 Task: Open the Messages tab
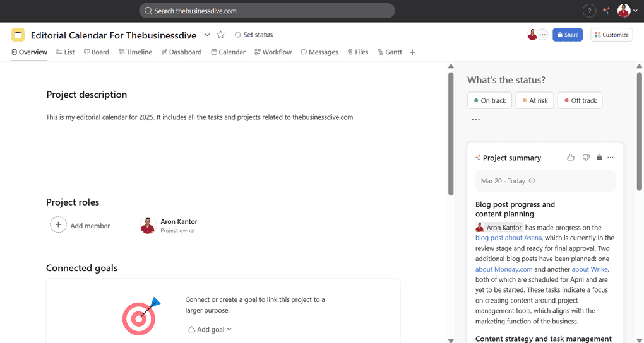tap(319, 52)
